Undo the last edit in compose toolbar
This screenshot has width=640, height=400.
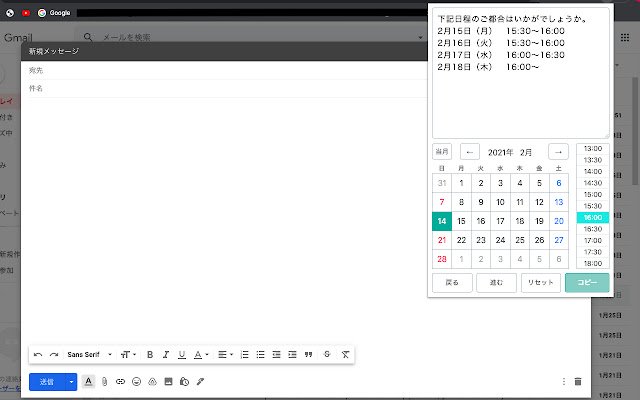tap(38, 355)
